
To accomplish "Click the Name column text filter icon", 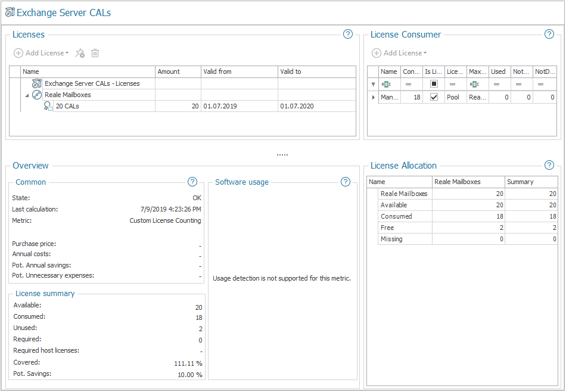I will pyautogui.click(x=386, y=84).
